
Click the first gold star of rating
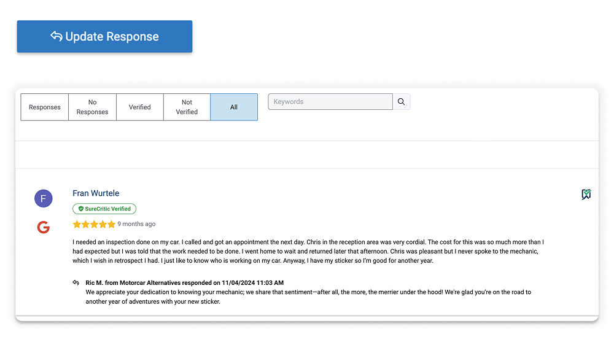pos(77,225)
